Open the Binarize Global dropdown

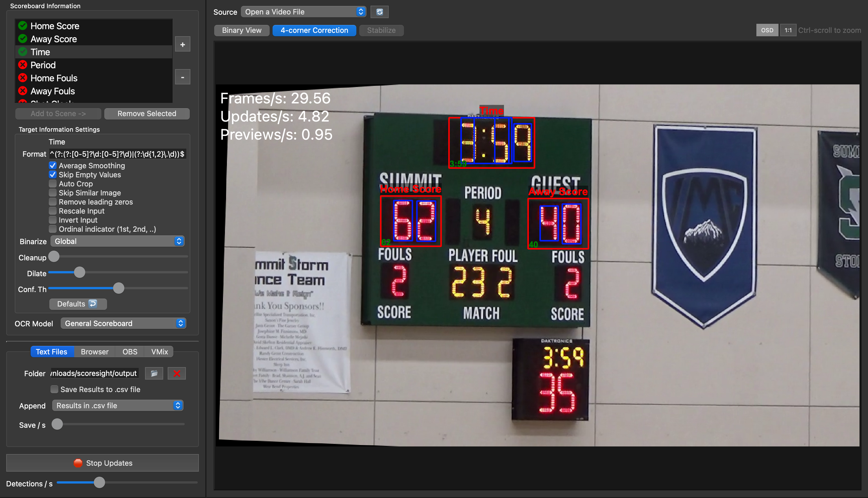(x=117, y=241)
